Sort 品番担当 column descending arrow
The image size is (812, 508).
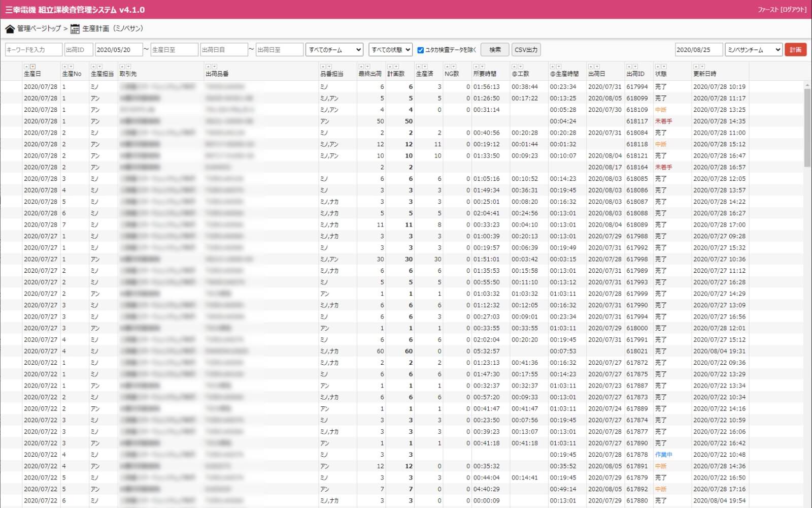329,67
